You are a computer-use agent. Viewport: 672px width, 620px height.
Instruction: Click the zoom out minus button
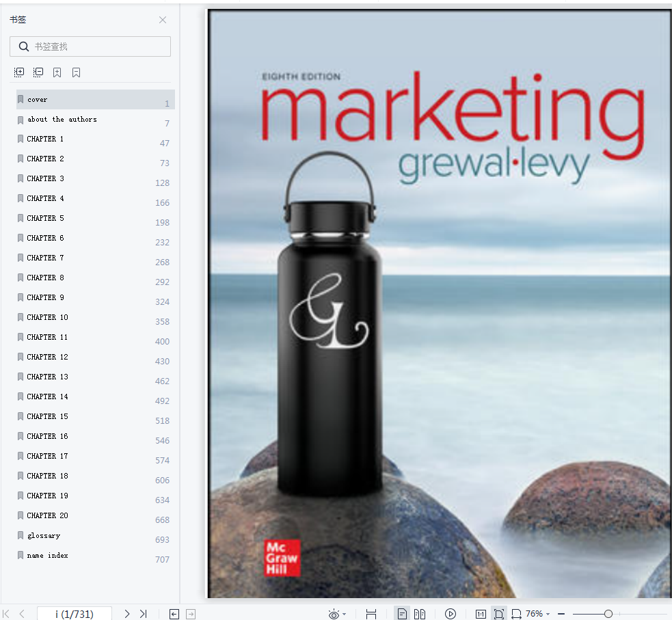(x=561, y=614)
